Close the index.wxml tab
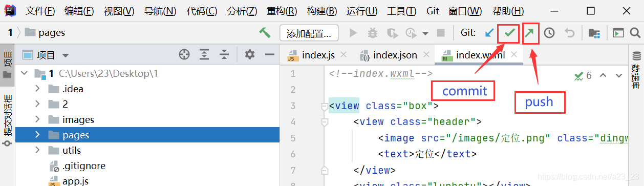Viewport: 644px width, 186px height. (514, 54)
